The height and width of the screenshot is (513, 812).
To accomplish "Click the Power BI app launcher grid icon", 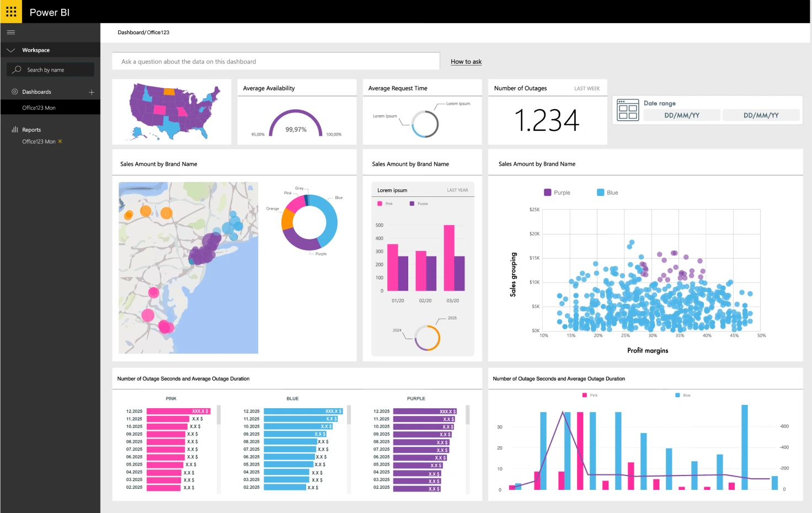I will [11, 11].
